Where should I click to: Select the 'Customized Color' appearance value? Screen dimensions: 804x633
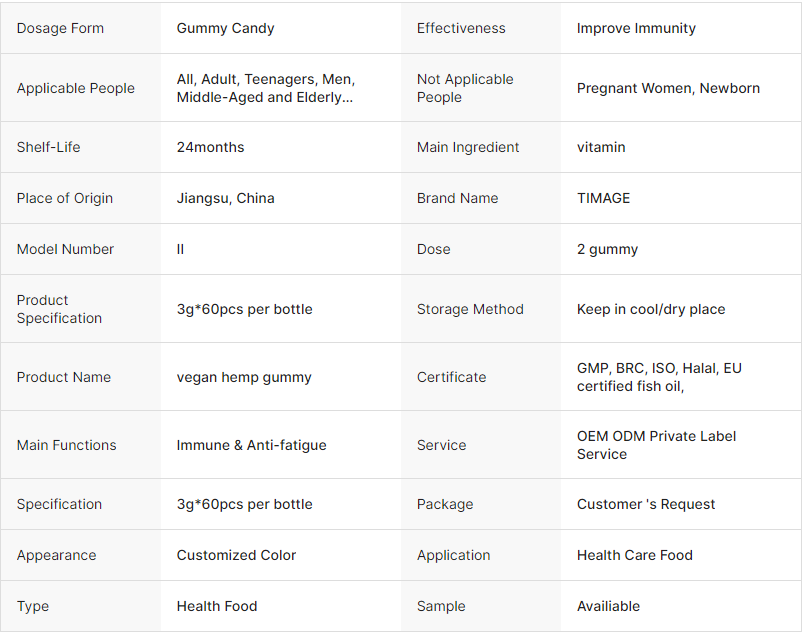click(x=236, y=555)
